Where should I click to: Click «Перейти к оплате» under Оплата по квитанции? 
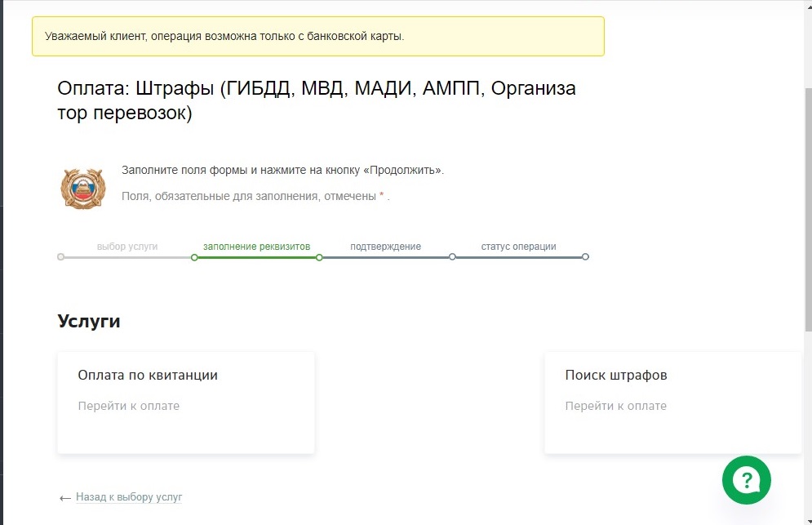point(129,406)
